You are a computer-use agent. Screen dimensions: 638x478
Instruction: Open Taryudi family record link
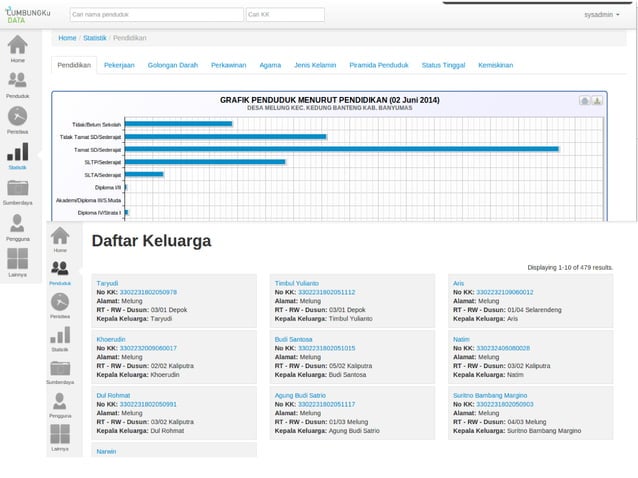point(107,283)
